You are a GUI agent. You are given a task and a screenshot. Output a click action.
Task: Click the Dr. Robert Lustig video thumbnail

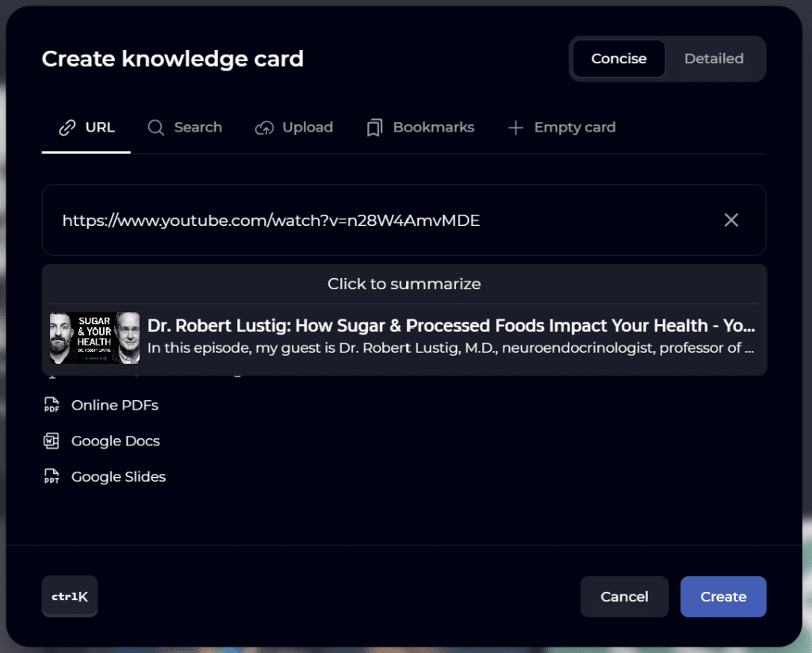point(95,337)
